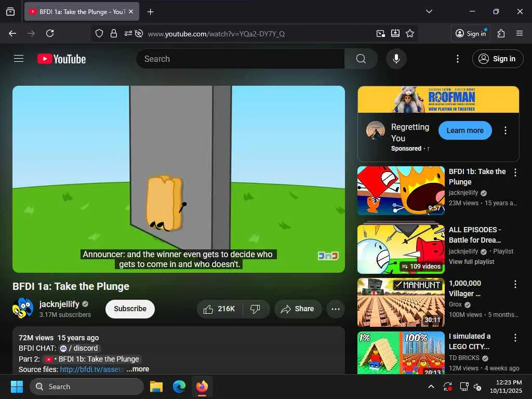
Task: Click View full playlist
Action: click(x=471, y=262)
